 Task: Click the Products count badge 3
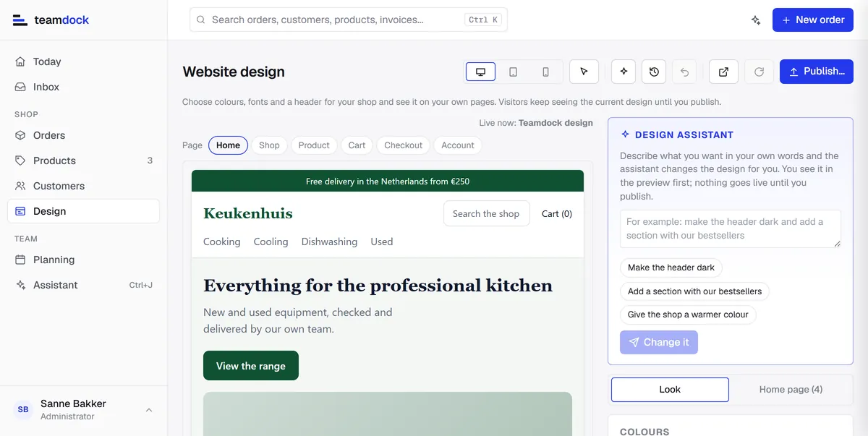[150, 161]
